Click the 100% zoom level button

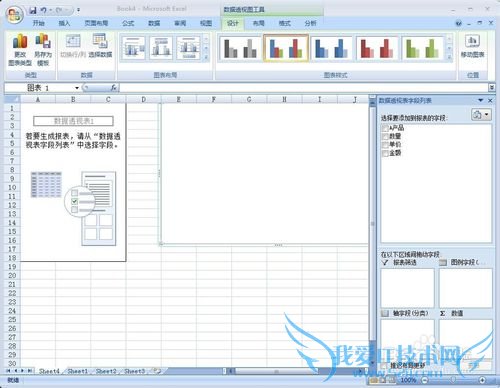[x=408, y=380]
